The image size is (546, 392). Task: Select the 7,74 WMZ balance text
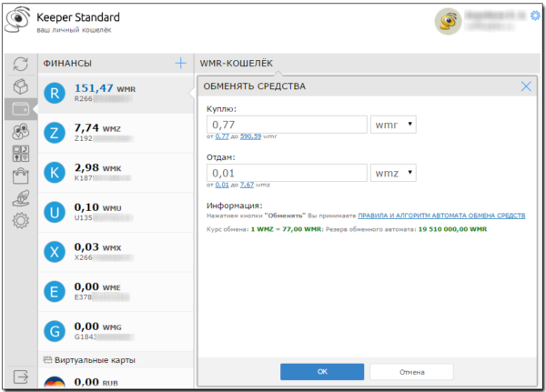[x=97, y=128]
